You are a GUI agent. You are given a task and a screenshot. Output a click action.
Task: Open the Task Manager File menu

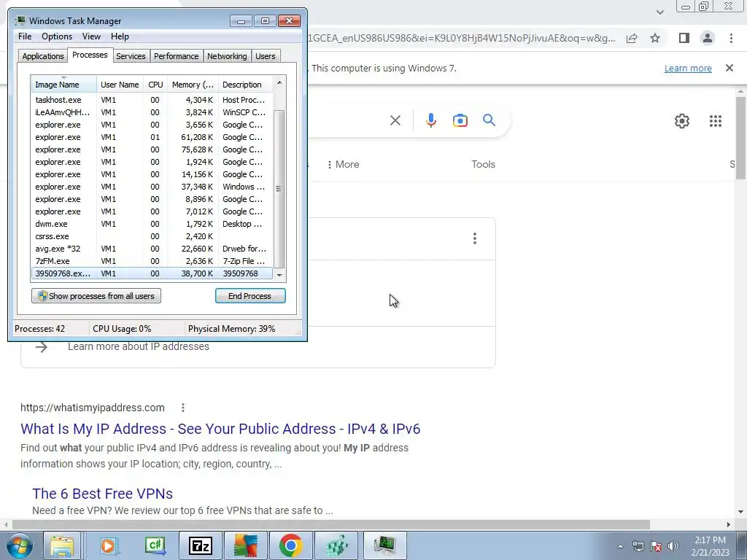pos(25,36)
